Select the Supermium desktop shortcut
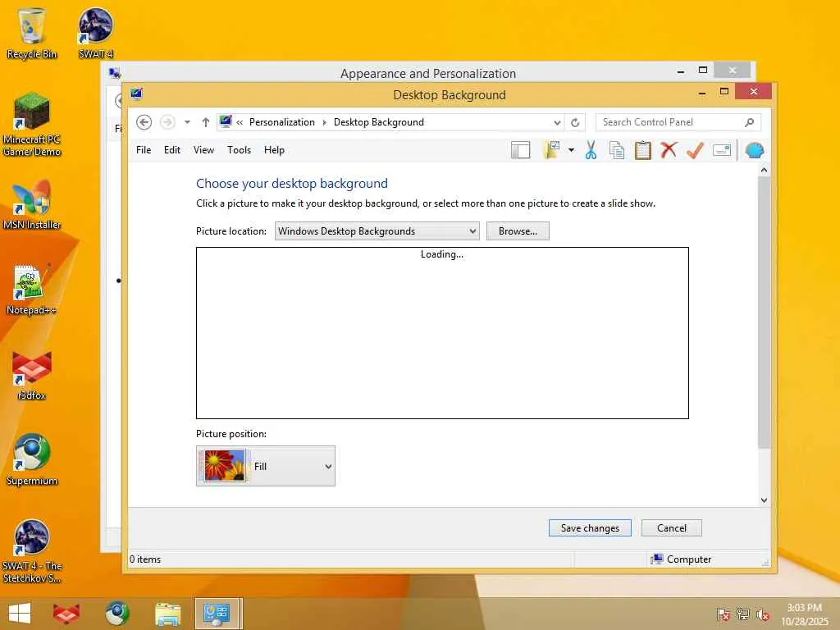The image size is (840, 630). click(x=32, y=459)
